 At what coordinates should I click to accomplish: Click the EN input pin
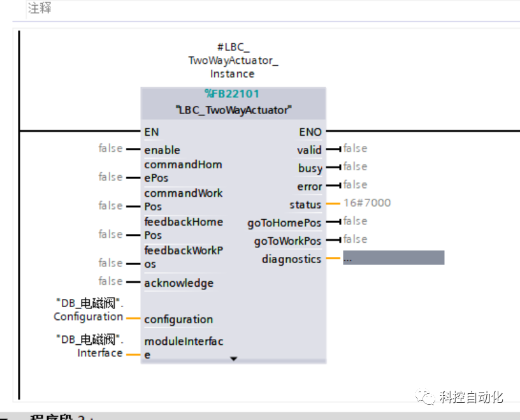[152, 132]
